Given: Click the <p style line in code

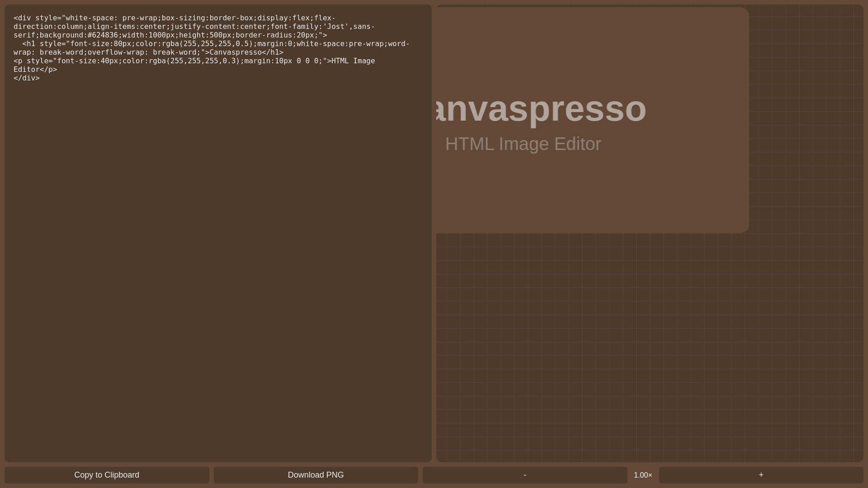Looking at the screenshot, I should tap(194, 65).
